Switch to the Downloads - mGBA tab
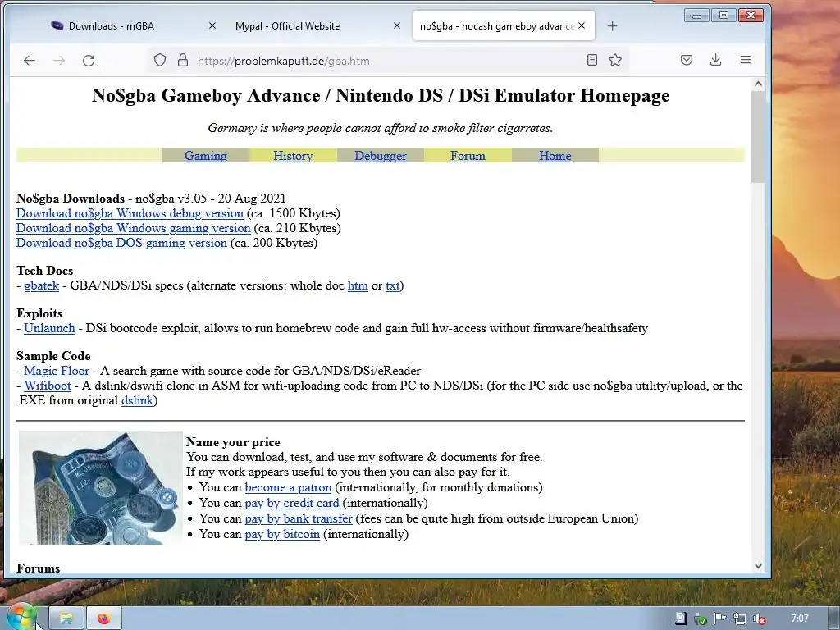Viewport: 840px width, 630px height. pyautogui.click(x=134, y=25)
